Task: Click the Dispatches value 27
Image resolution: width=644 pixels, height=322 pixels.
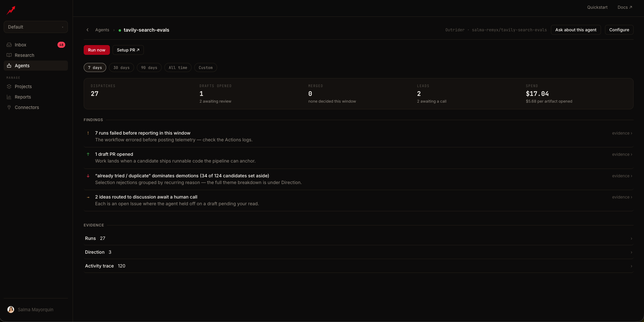Action: point(94,94)
